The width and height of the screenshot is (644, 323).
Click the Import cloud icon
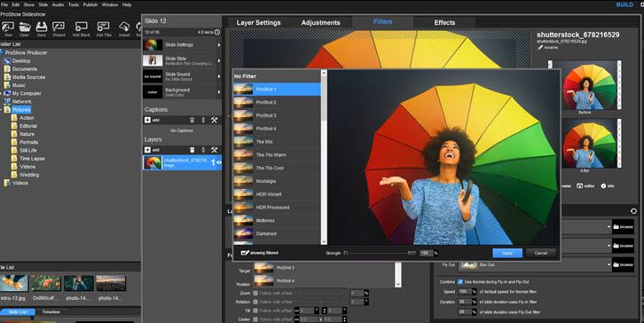click(124, 28)
